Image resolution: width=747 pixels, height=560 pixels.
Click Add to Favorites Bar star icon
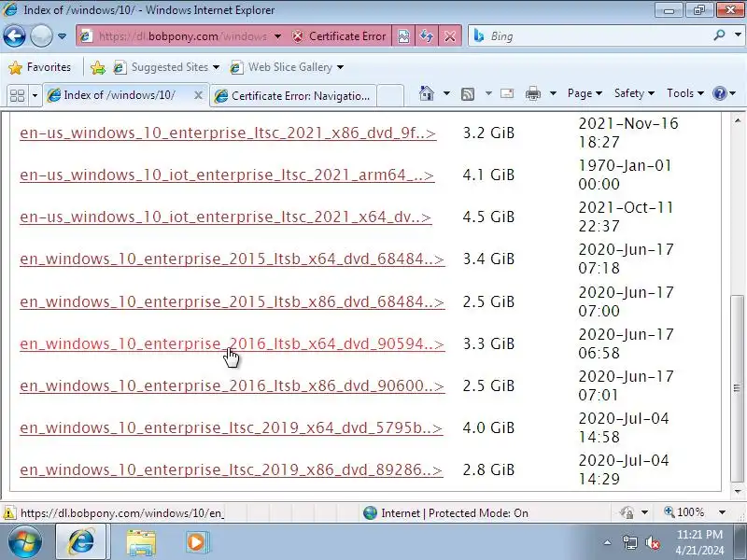[x=98, y=67]
